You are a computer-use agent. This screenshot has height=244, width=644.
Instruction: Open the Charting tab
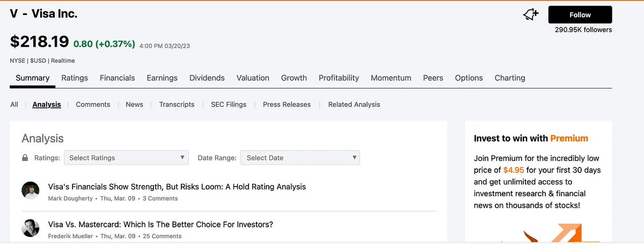[x=510, y=78]
